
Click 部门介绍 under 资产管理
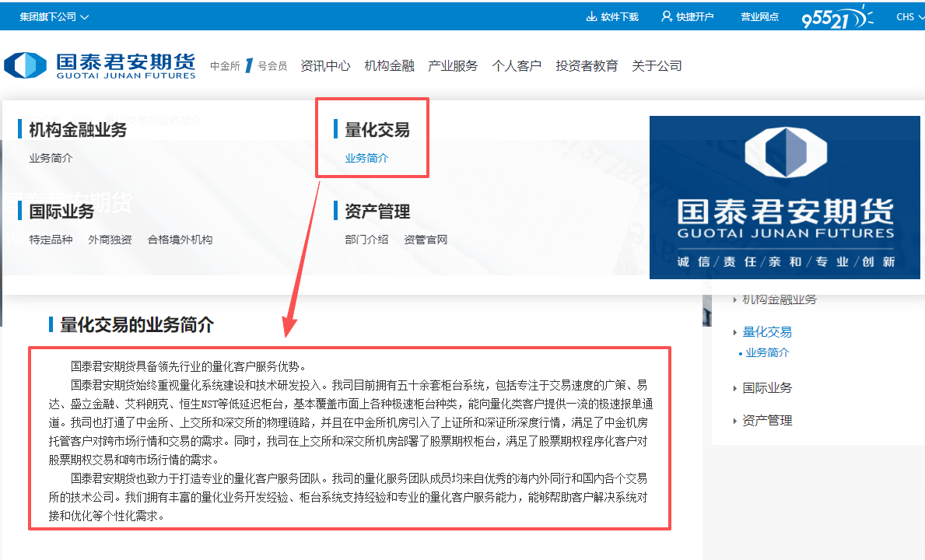[x=366, y=240]
